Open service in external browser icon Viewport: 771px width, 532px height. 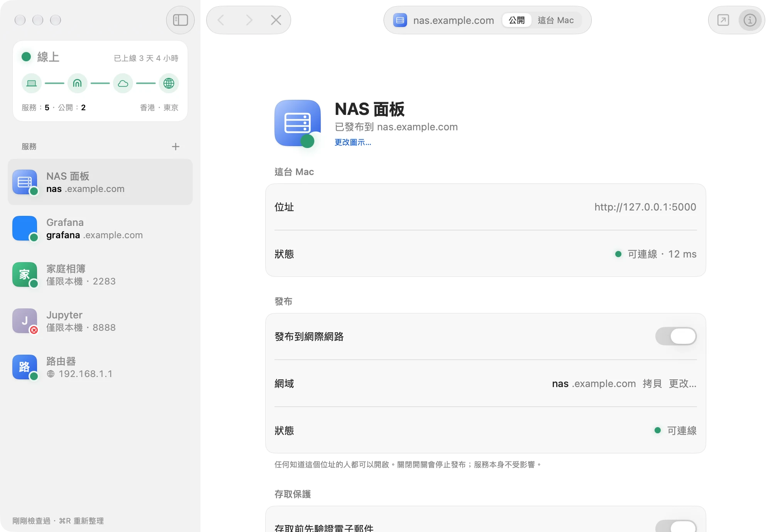pyautogui.click(x=723, y=20)
